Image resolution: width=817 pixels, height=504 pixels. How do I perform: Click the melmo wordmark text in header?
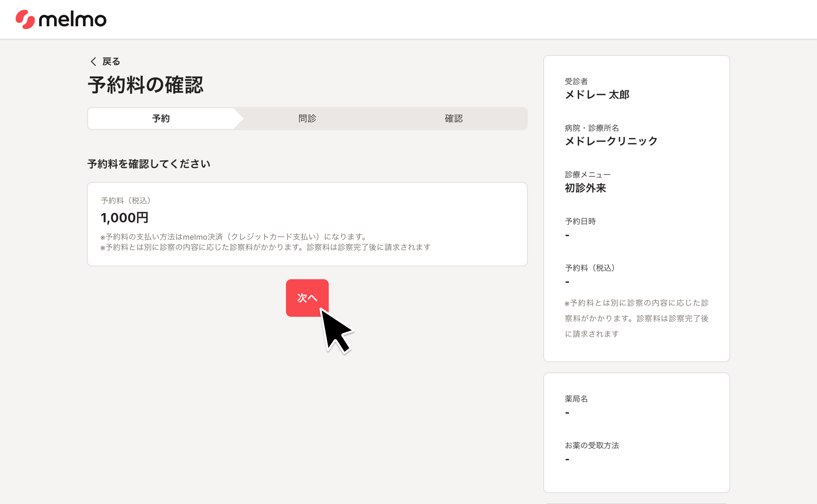(x=73, y=19)
